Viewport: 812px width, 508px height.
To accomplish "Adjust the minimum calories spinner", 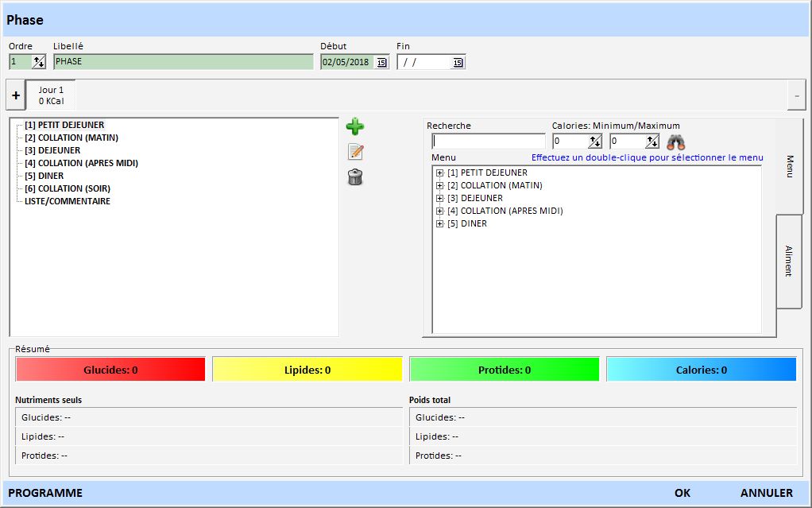I will point(594,142).
